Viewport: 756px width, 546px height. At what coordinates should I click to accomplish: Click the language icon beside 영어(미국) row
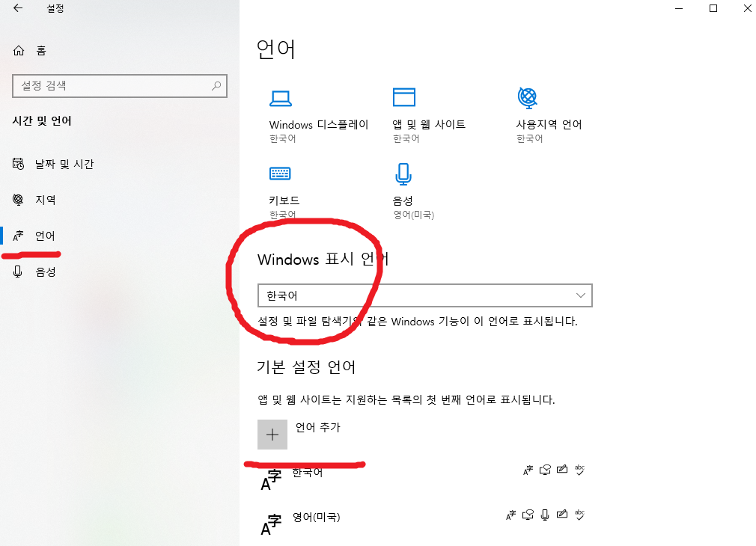(271, 525)
